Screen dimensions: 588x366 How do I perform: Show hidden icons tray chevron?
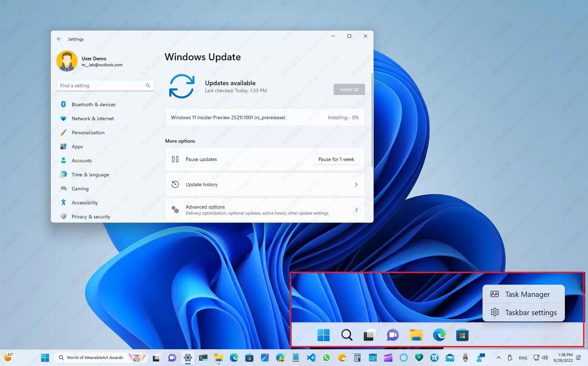[498, 358]
